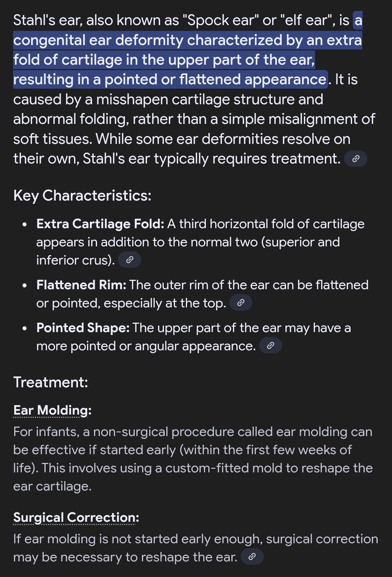Click the bullet before Pointed Shape

[x=25, y=328]
